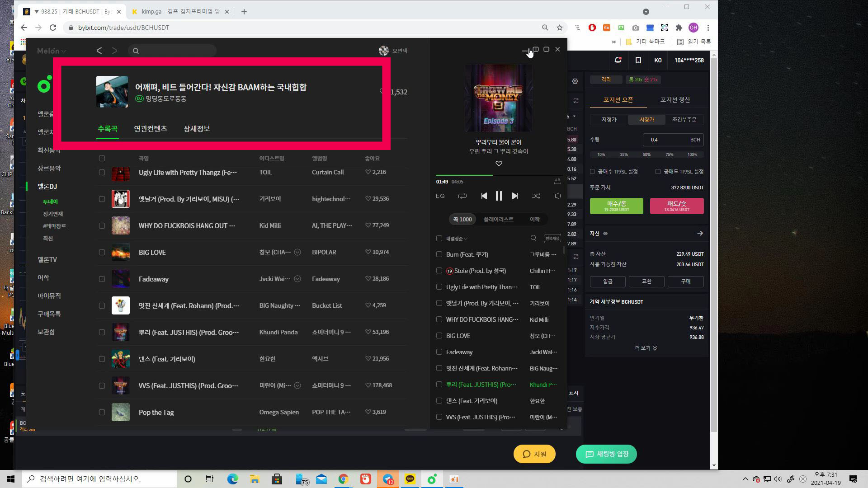Check the BIG LOVE song checkbox

pyautogui.click(x=102, y=252)
